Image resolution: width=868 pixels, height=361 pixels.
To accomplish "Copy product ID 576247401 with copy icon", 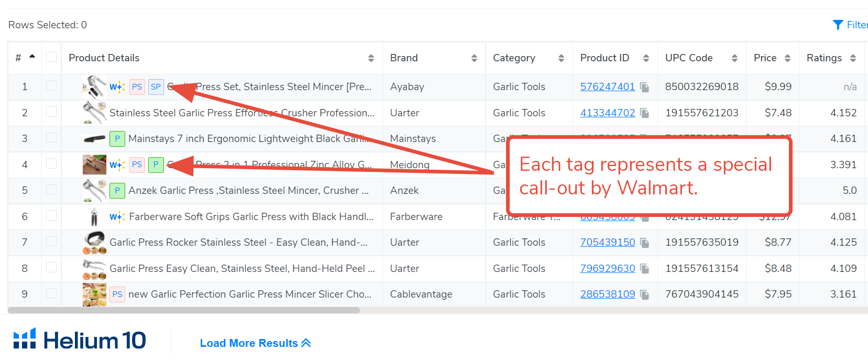I will pos(645,87).
